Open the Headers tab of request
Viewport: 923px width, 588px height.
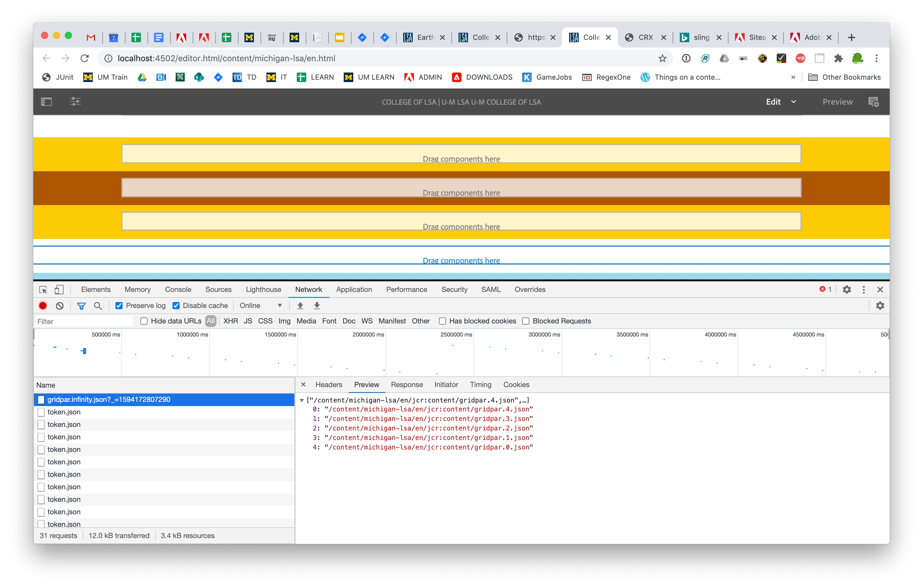click(x=329, y=384)
